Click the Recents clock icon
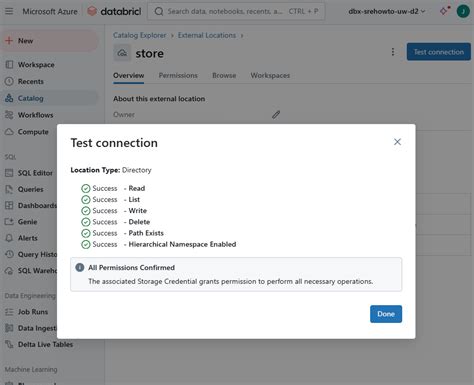The image size is (474, 385). point(9,81)
